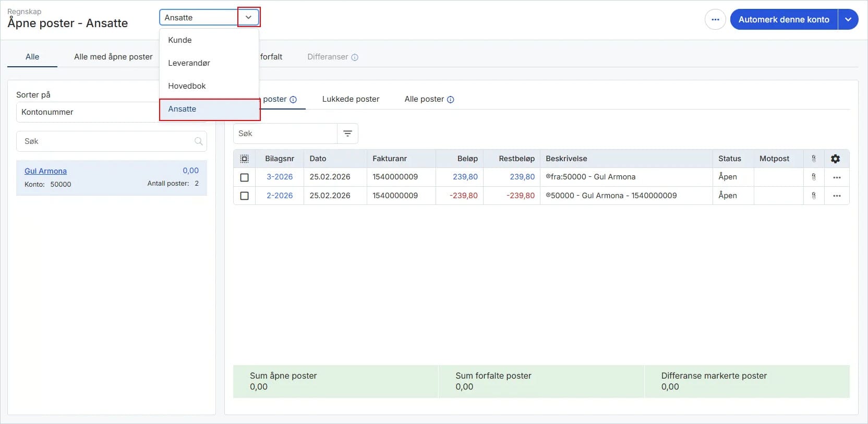Switch to Alle med åpne poster tab
This screenshot has height=424, width=868.
click(x=113, y=57)
